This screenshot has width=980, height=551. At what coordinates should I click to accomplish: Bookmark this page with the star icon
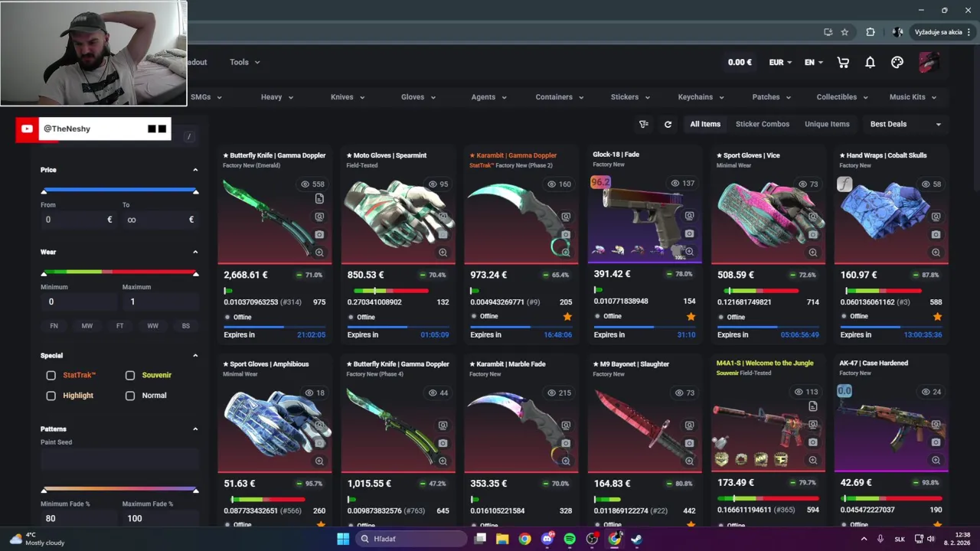click(x=844, y=32)
